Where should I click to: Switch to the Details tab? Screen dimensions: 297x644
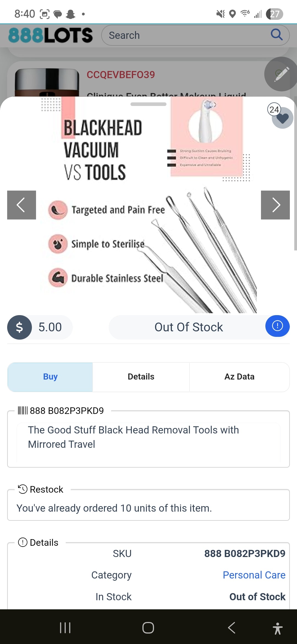tap(141, 377)
